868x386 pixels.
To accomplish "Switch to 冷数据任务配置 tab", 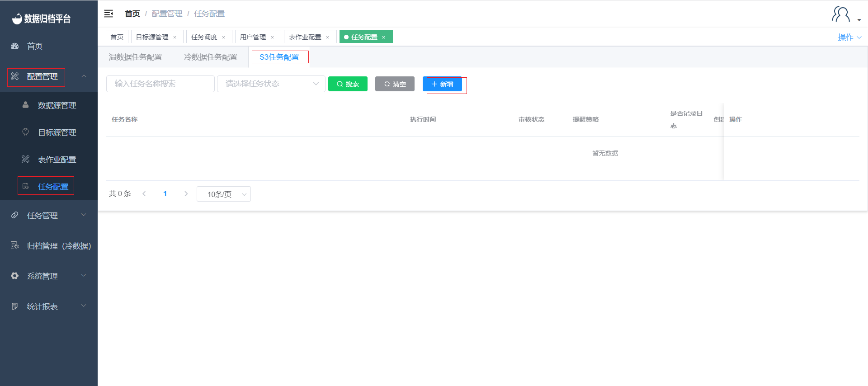I will coord(211,57).
